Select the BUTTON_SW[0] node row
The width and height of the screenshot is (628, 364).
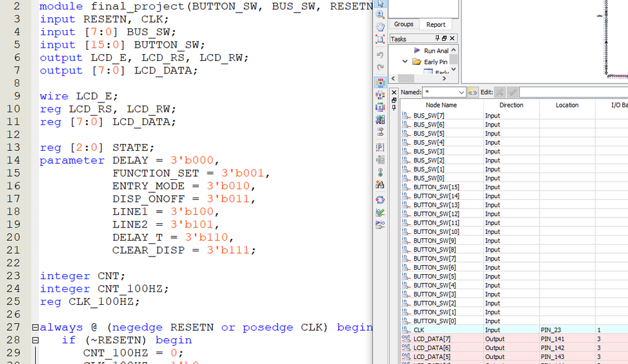tap(514, 321)
